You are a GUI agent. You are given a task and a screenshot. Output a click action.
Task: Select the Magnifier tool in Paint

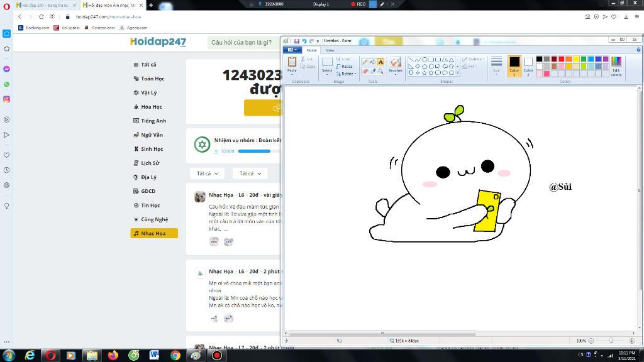coord(380,71)
